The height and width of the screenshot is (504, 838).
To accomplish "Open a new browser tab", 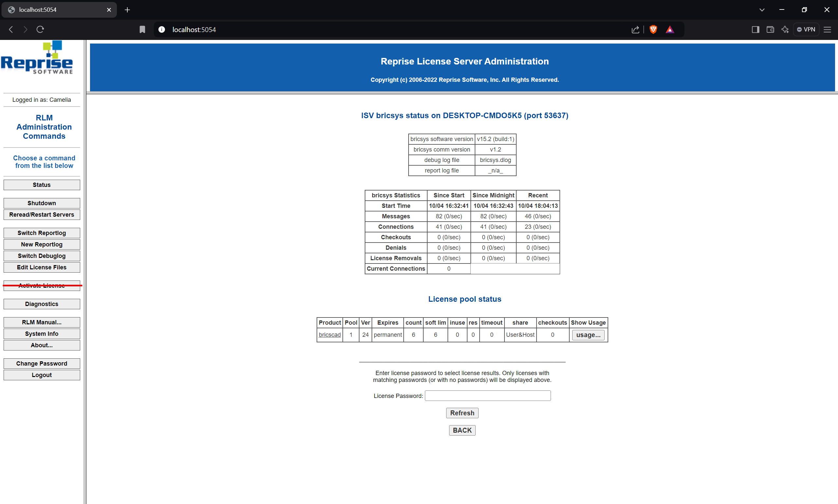I will pos(127,10).
